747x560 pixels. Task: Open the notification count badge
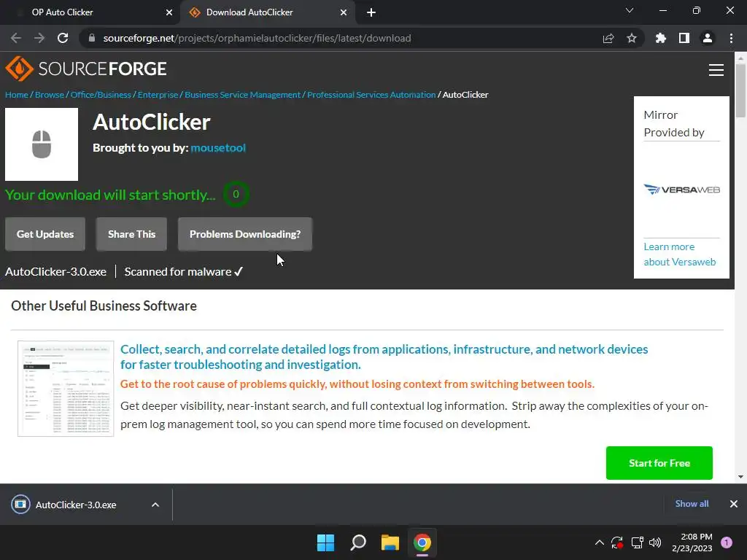(727, 542)
